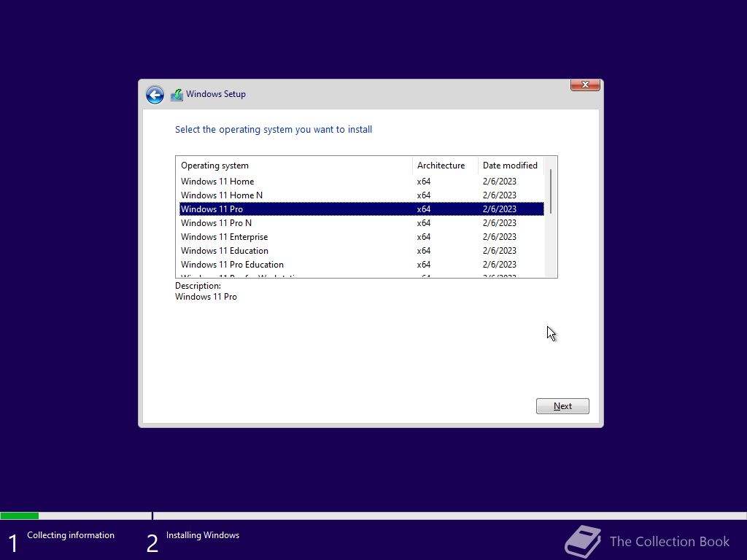Go back with the blue arrow icon
This screenshot has height=560, width=747.
click(x=155, y=95)
